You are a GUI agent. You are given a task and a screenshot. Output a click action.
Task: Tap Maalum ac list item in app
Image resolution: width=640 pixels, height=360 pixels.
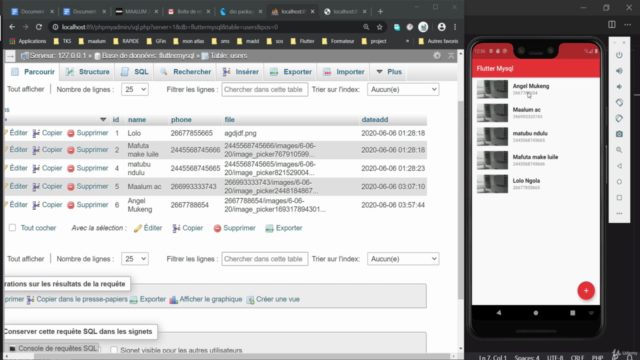point(536,113)
